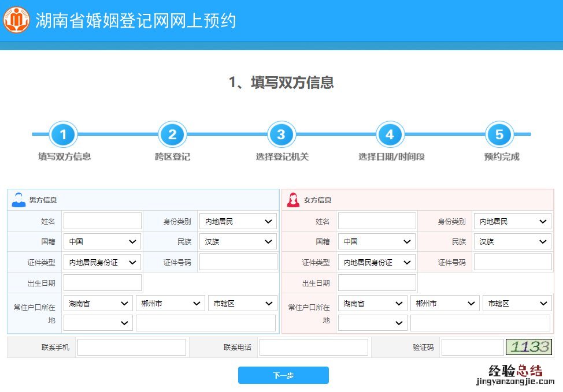Viewport: 563px width, 392px height.
Task: Click female 证件号码 input field
Action: [513, 262]
